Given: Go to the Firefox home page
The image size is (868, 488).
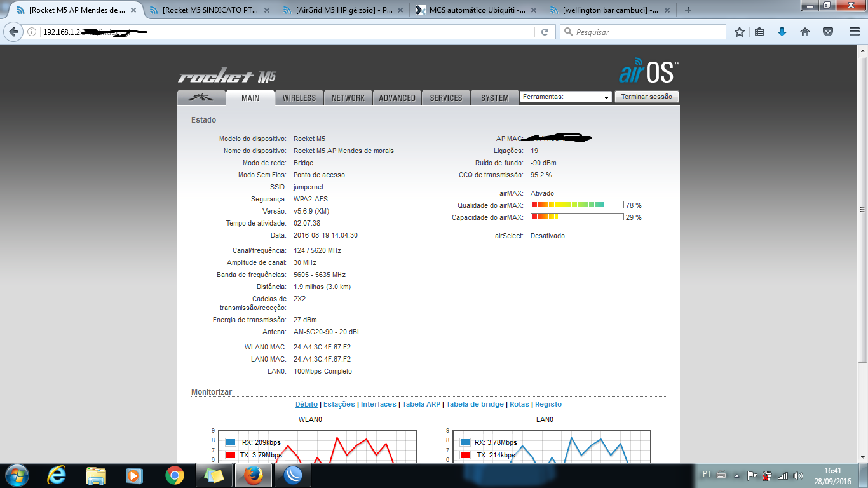Looking at the screenshot, I should pyautogui.click(x=805, y=32).
